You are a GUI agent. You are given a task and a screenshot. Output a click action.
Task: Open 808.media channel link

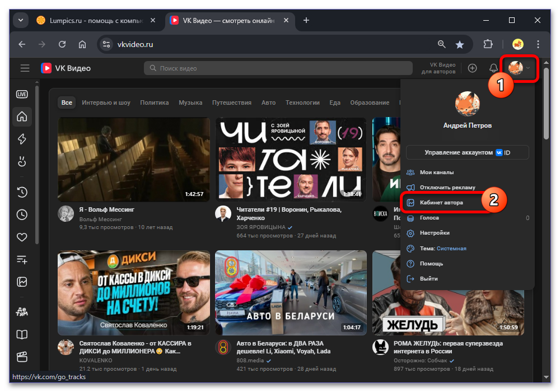click(250, 361)
